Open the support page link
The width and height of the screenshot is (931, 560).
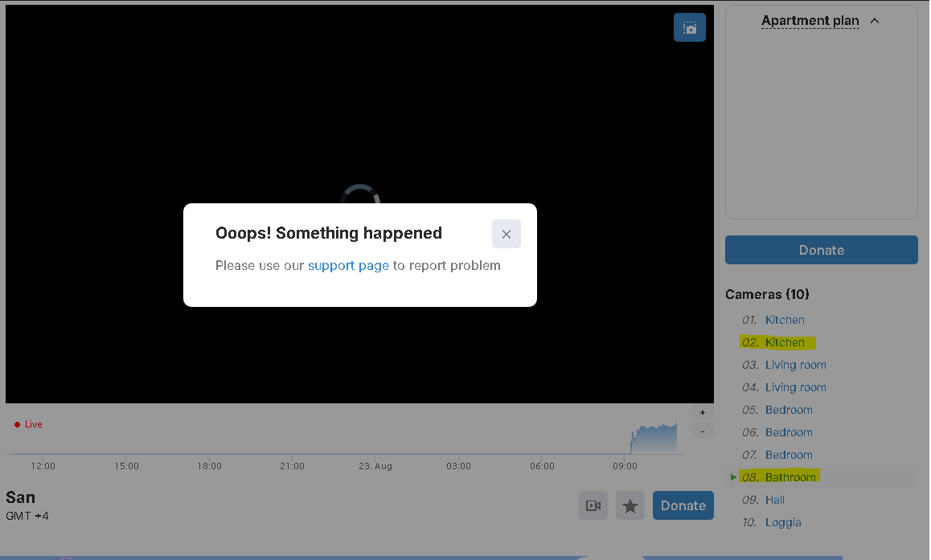(348, 265)
